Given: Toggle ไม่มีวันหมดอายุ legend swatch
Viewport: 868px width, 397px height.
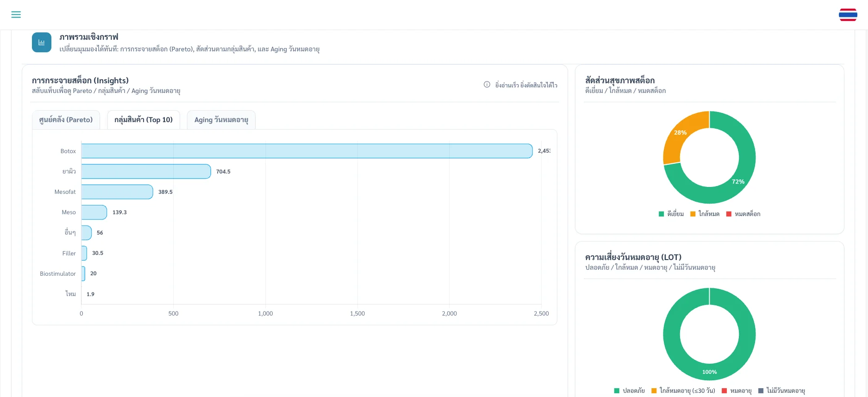Looking at the screenshot, I should point(761,391).
